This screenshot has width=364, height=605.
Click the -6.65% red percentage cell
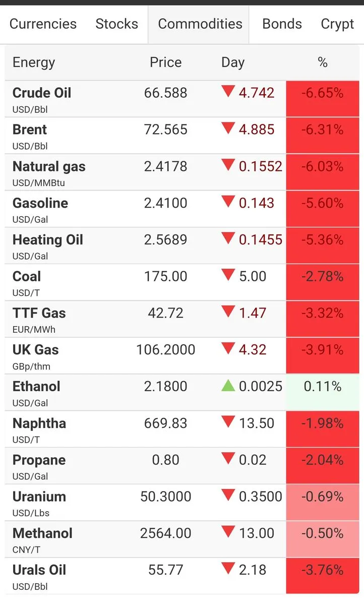(323, 99)
